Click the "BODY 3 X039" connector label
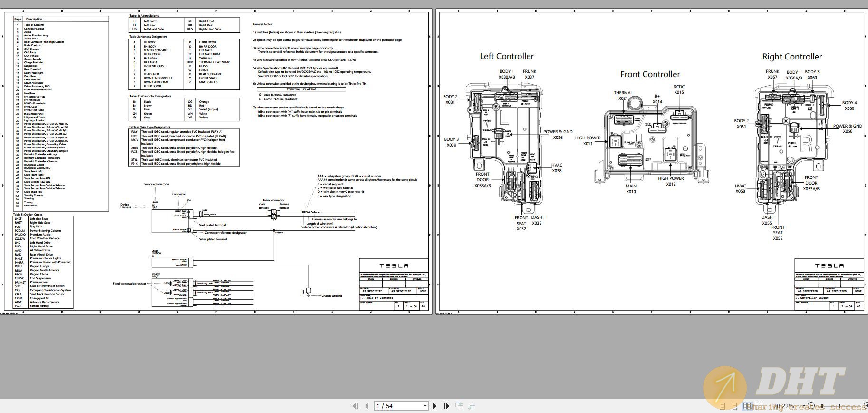This screenshot has height=413, width=868. (451, 142)
